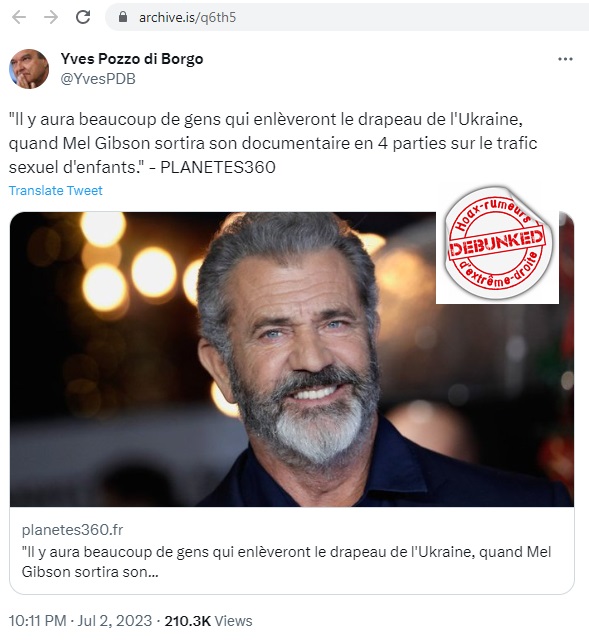Screen dimensions: 589x641
Task: Click PLANETES360 in the tweet text
Action: (x=218, y=167)
